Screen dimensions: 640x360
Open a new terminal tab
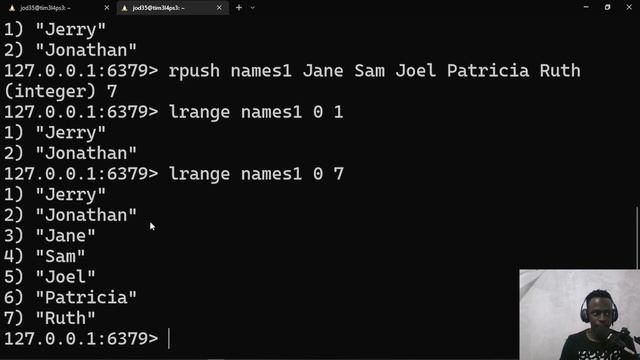(239, 8)
